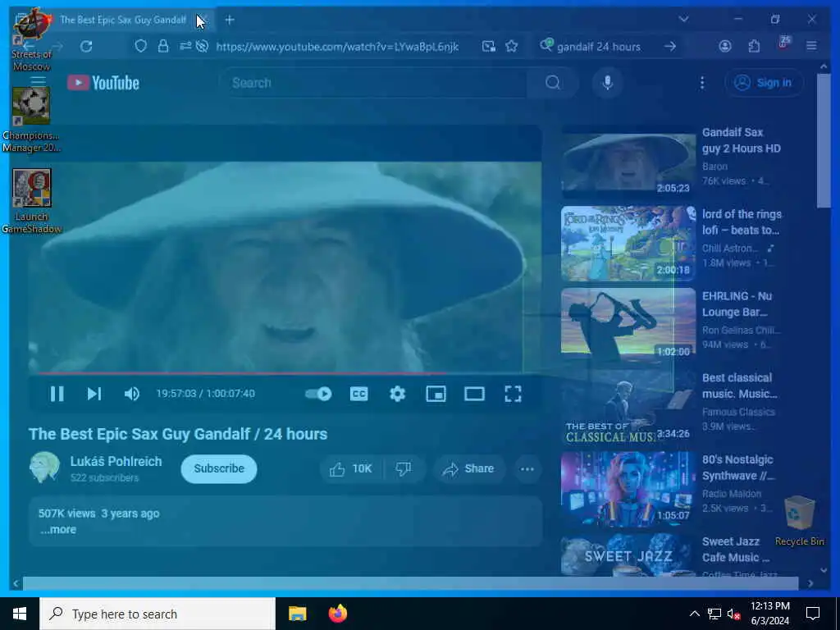Like the video with thumbs up
The height and width of the screenshot is (630, 840).
351,468
